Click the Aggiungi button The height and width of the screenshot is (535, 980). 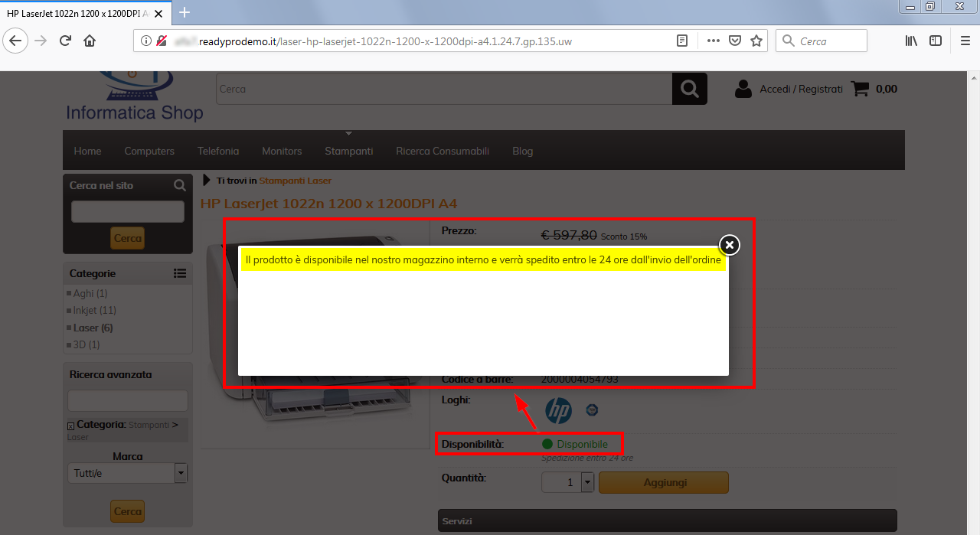[x=664, y=482]
